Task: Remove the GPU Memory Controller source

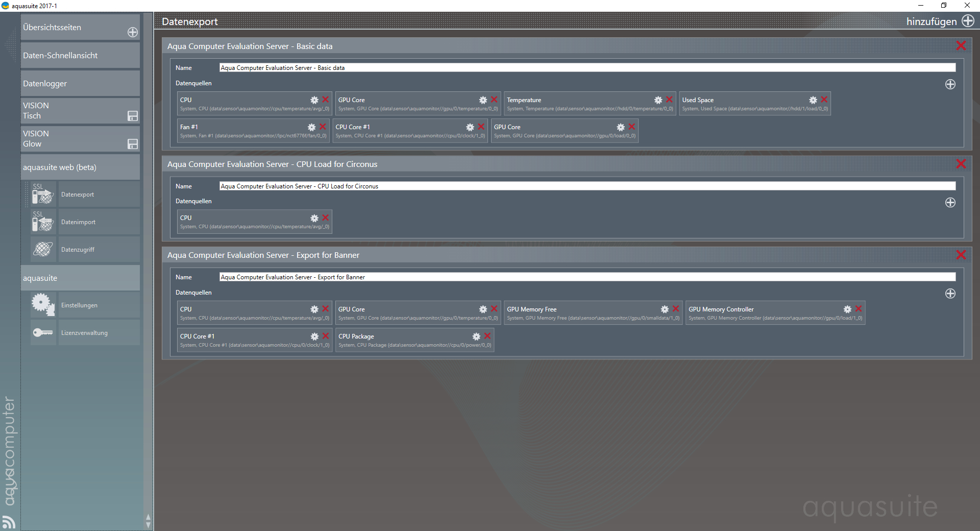Action: coord(858,309)
